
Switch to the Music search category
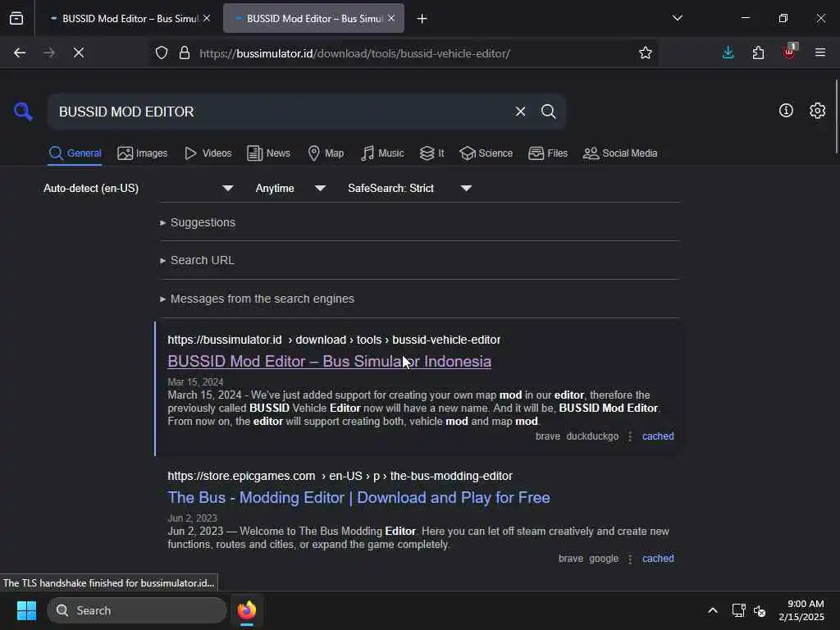382,153
